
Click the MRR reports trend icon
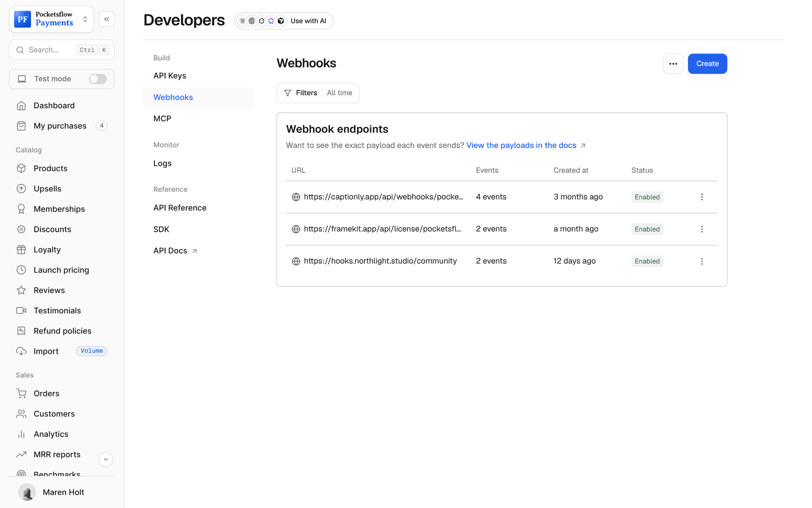point(21,454)
